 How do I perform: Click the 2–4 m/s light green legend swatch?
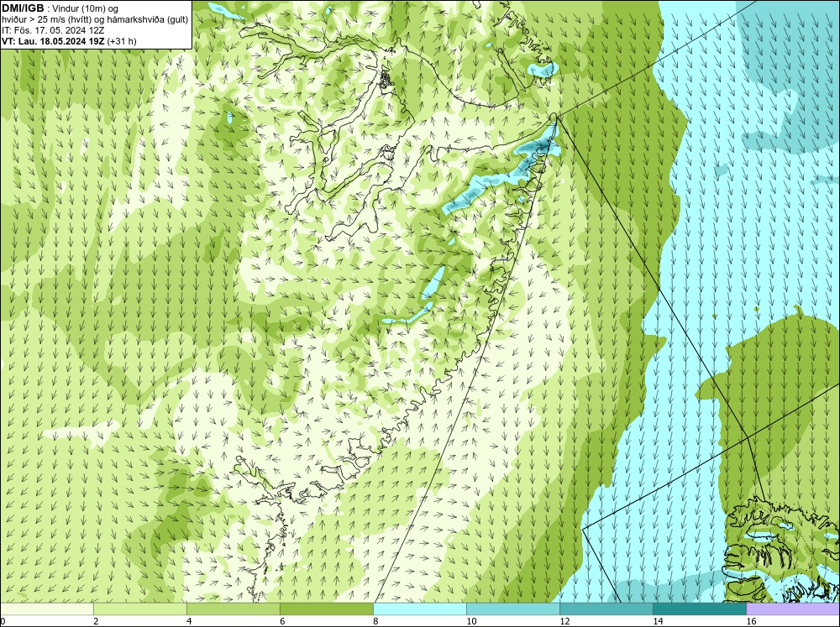coord(139,609)
